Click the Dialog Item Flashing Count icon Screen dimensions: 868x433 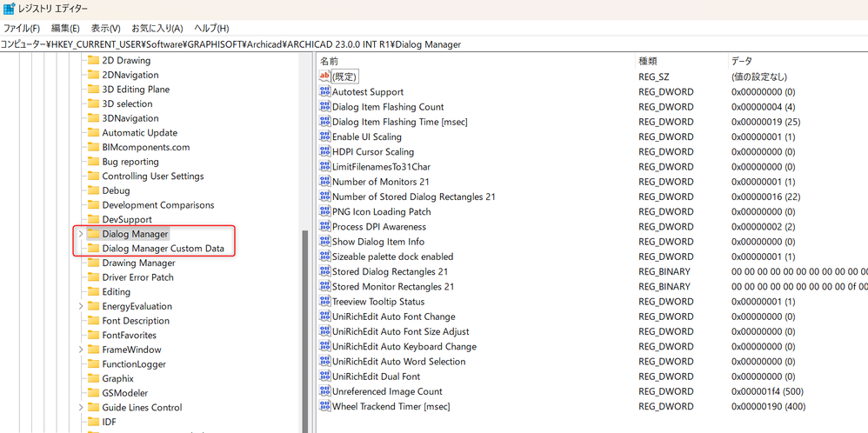[x=325, y=106]
